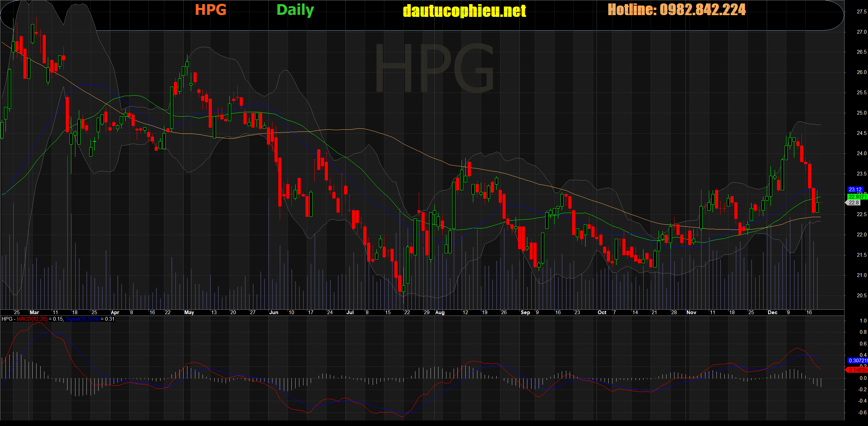
Task: Open the dautucophieu.net website link
Action: coord(464,11)
